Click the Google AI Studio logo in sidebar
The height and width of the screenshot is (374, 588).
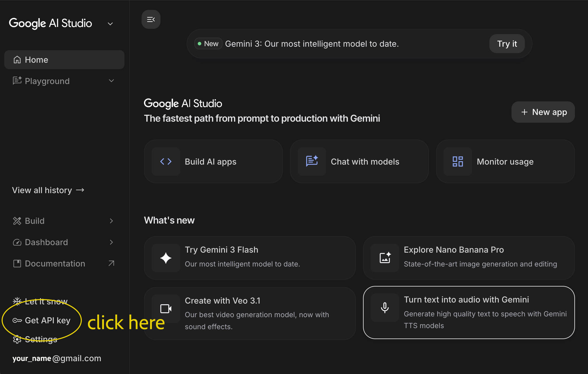click(x=50, y=23)
